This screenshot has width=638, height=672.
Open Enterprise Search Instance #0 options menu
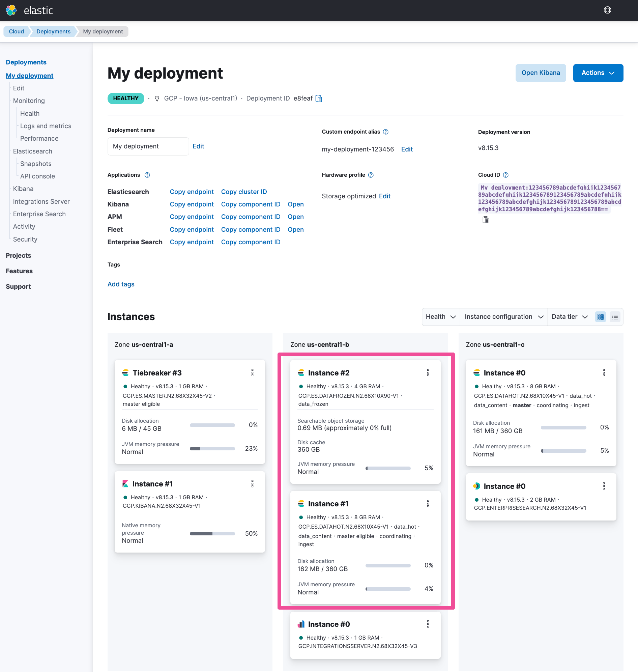click(603, 486)
